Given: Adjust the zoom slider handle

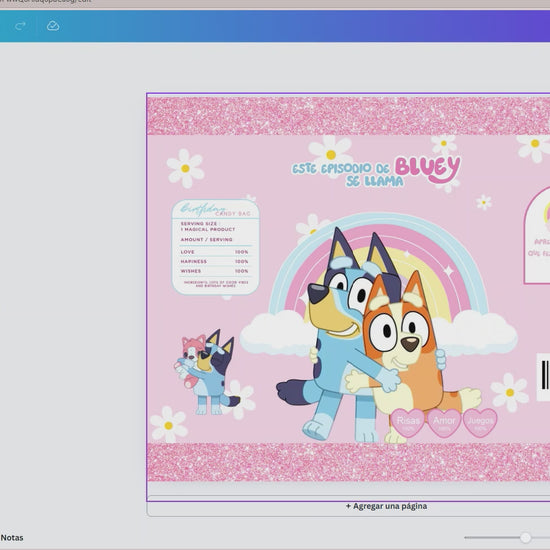Looking at the screenshot, I should (525, 537).
